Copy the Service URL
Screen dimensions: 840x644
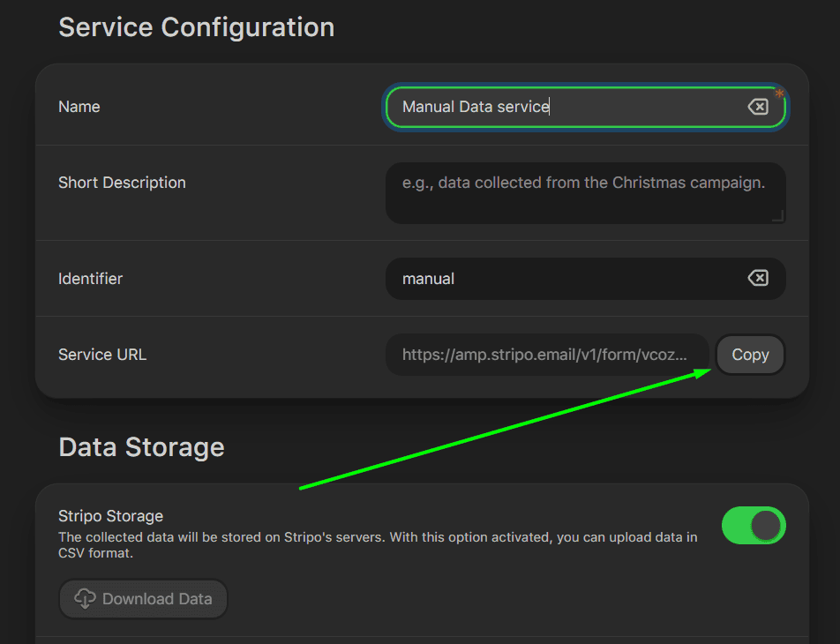tap(749, 354)
